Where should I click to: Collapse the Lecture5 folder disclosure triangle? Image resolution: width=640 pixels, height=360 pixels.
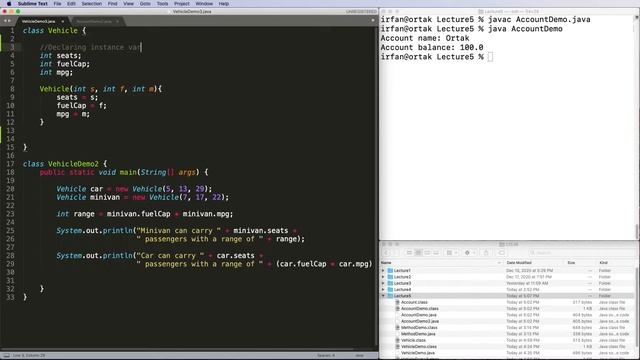click(x=383, y=296)
